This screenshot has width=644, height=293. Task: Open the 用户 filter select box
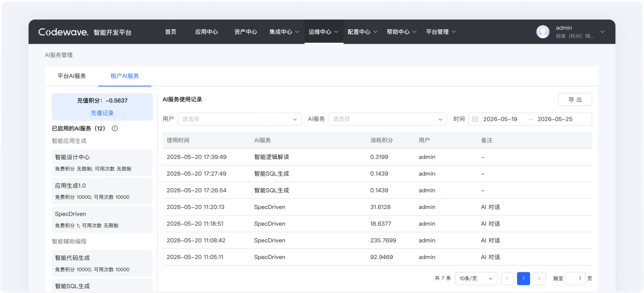(x=240, y=119)
